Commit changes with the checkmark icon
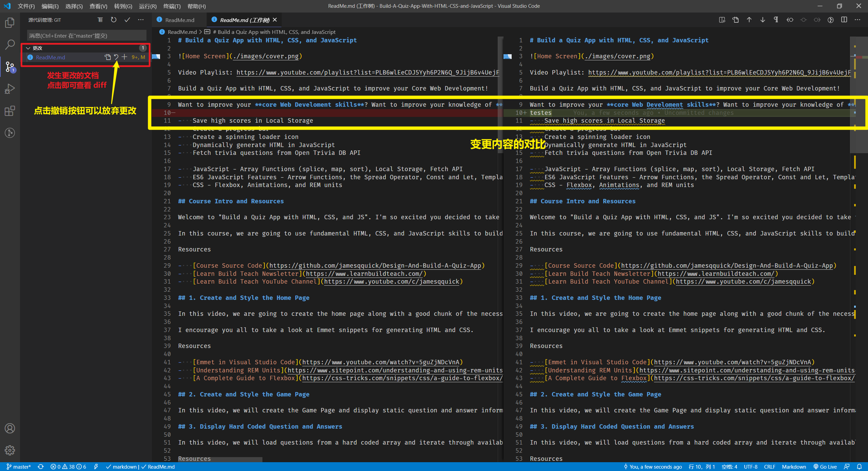Viewport: 868px width, 471px height. [x=127, y=20]
